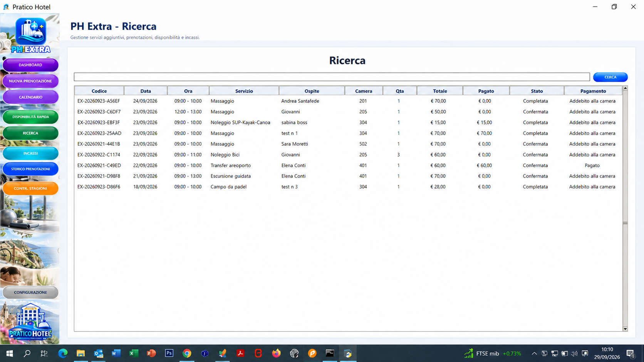Select Transfer areoporto booking row
Image resolution: width=644 pixels, height=362 pixels.
click(348, 165)
